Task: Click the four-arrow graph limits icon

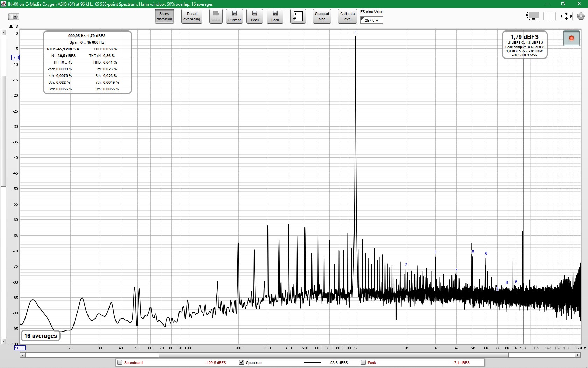Action: (x=566, y=16)
